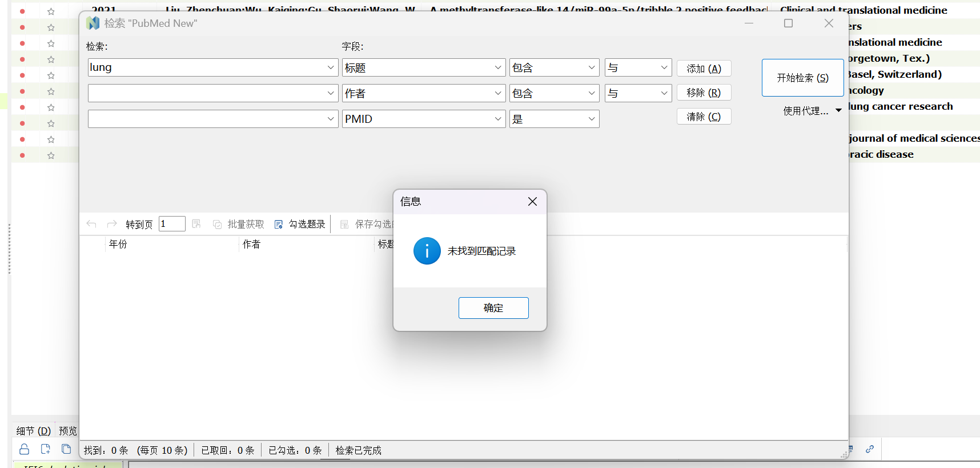This screenshot has height=468, width=980.
Task: Click the new note icon beside the lock
Action: (x=45, y=449)
